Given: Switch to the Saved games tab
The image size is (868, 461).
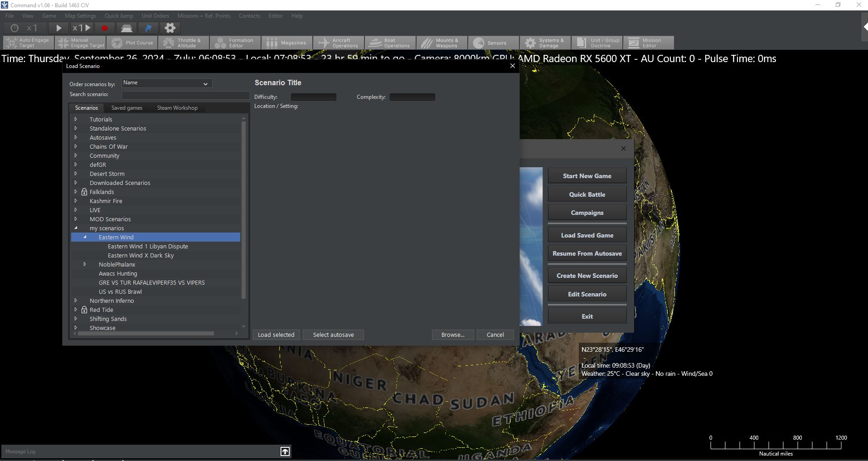Looking at the screenshot, I should click(127, 108).
